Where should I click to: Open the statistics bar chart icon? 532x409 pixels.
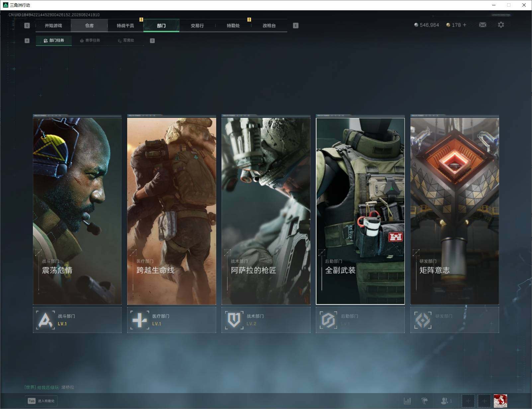[407, 401]
